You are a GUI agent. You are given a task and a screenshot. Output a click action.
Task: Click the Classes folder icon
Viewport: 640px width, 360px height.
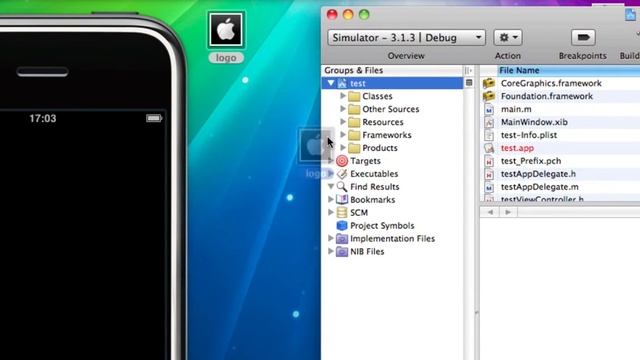354,96
